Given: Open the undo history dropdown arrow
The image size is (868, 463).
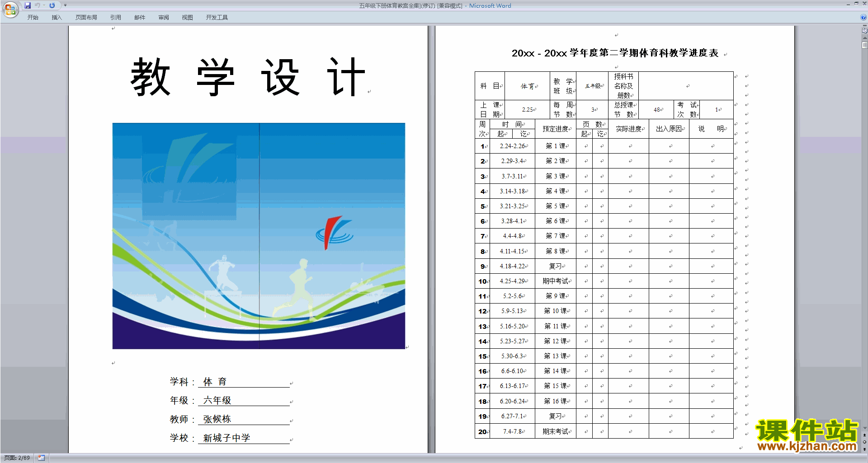Looking at the screenshot, I should pos(44,5).
